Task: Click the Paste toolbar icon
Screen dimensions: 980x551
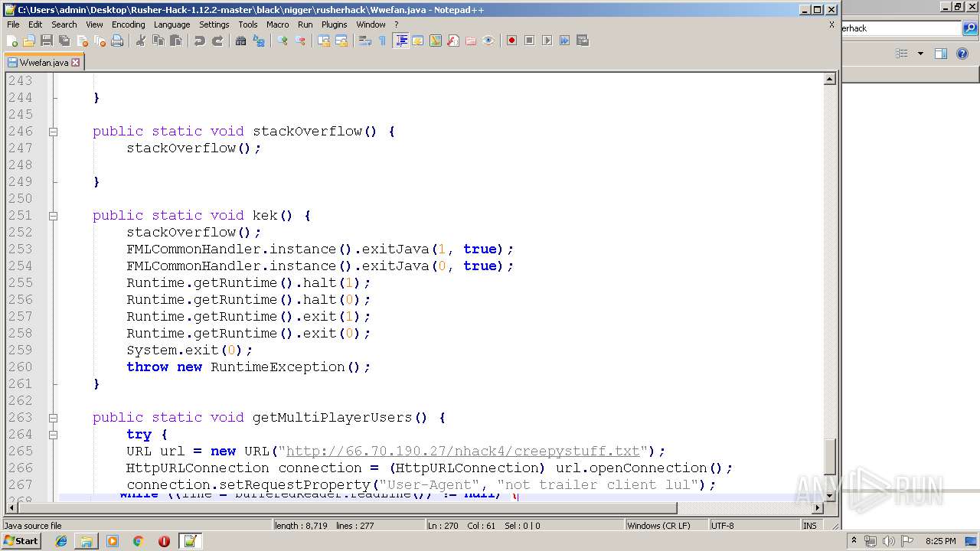Action: pyautogui.click(x=176, y=41)
